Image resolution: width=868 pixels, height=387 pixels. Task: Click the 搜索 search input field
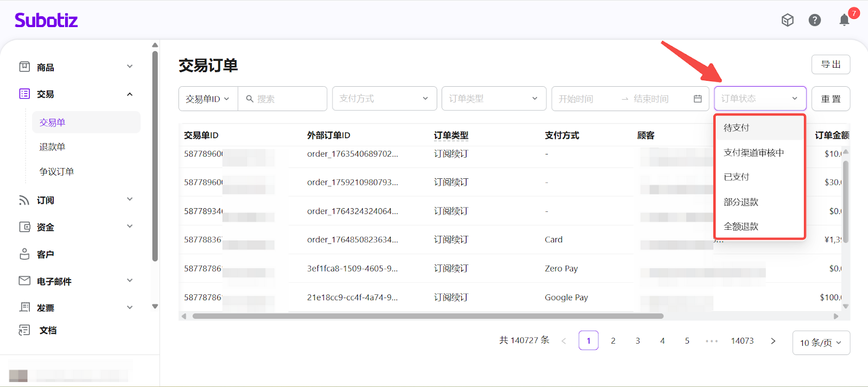[x=288, y=99]
